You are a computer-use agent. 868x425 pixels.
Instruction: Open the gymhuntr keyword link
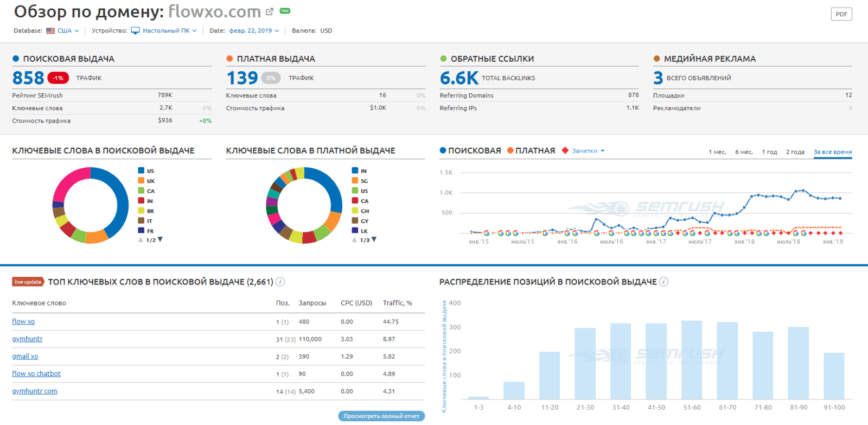(27, 339)
